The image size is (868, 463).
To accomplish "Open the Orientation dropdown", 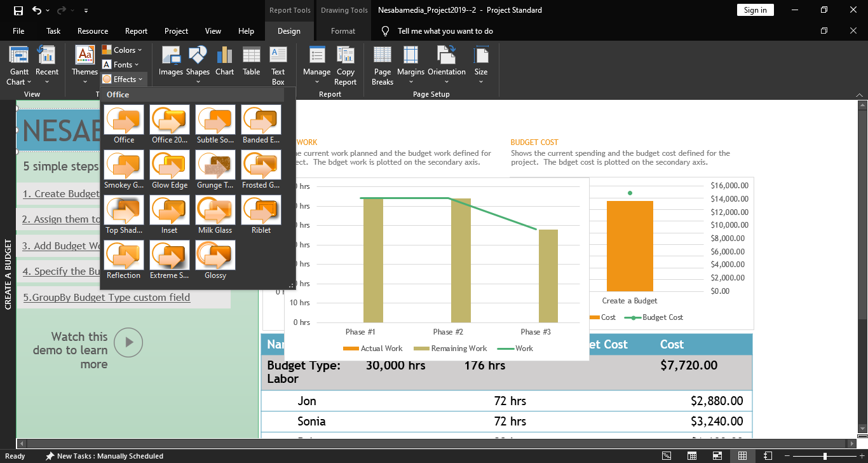I will (447, 66).
